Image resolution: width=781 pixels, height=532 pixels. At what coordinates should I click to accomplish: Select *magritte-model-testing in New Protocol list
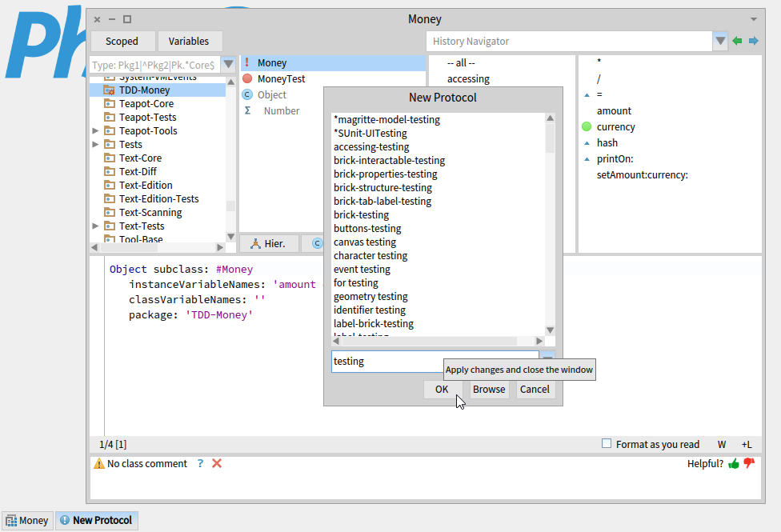tap(387, 119)
